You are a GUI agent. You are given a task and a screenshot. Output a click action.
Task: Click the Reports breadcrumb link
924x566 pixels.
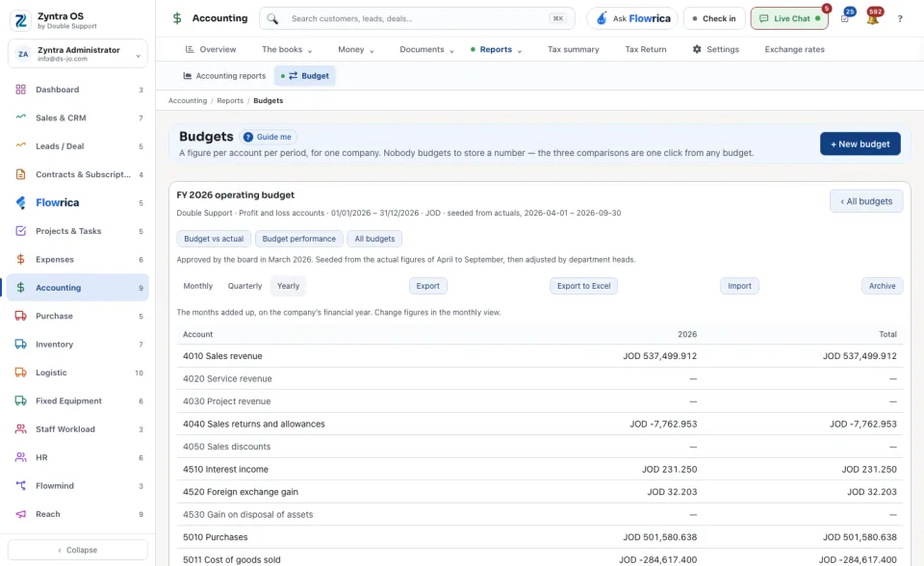click(230, 101)
